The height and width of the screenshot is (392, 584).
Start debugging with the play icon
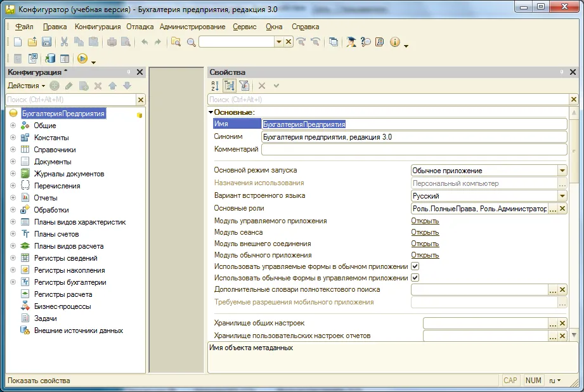point(82,58)
